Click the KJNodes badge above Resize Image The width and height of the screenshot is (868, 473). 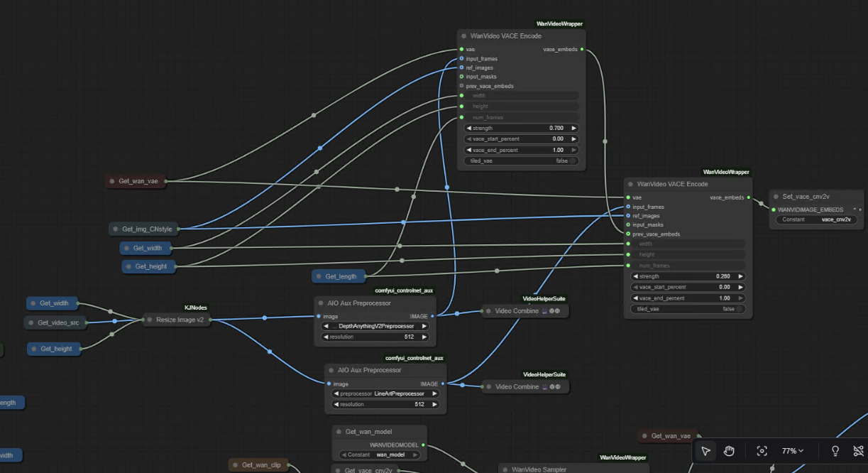click(x=196, y=308)
